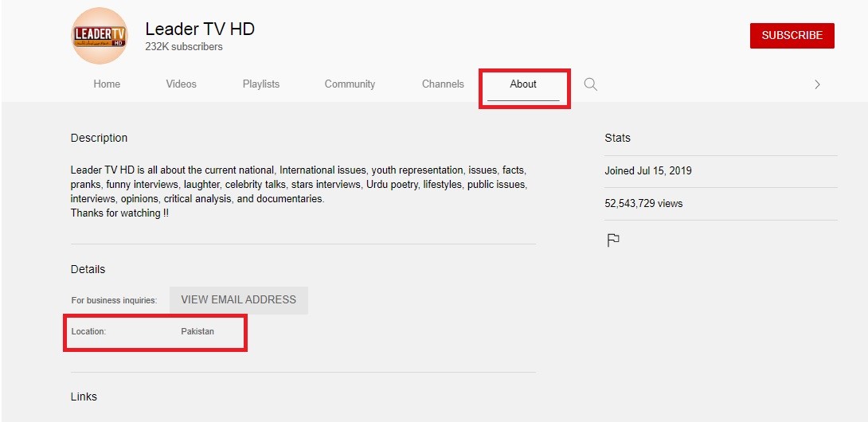Click the 232K subscribers count
This screenshot has height=422, width=868.
[184, 47]
